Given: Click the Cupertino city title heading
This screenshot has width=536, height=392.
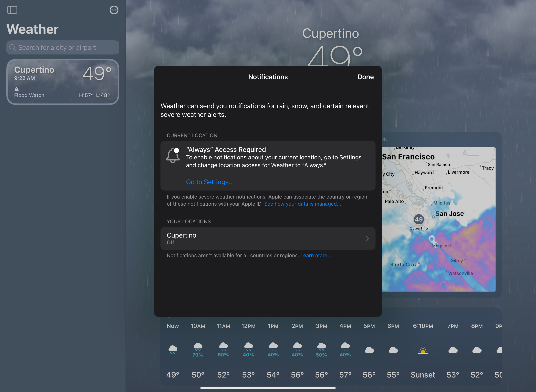Looking at the screenshot, I should [x=331, y=34].
